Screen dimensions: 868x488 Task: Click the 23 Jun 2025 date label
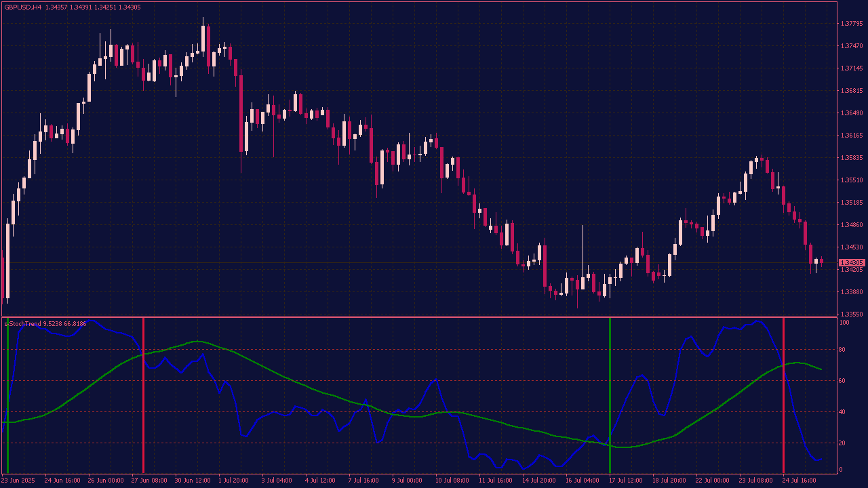20,480
